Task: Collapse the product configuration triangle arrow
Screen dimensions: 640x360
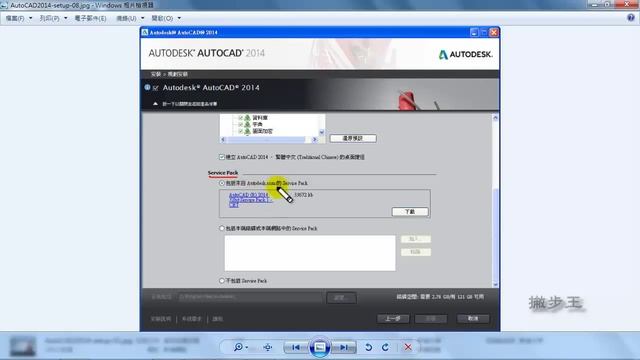Action: pos(155,104)
